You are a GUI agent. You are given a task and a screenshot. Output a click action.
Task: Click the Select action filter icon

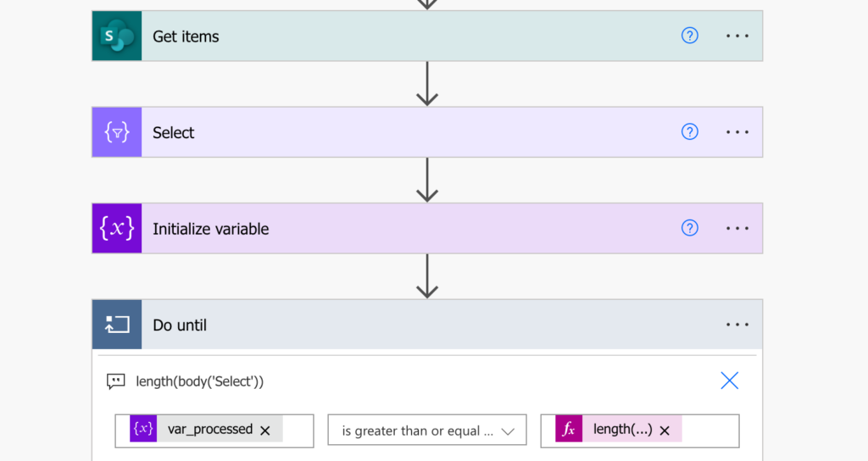tap(117, 132)
